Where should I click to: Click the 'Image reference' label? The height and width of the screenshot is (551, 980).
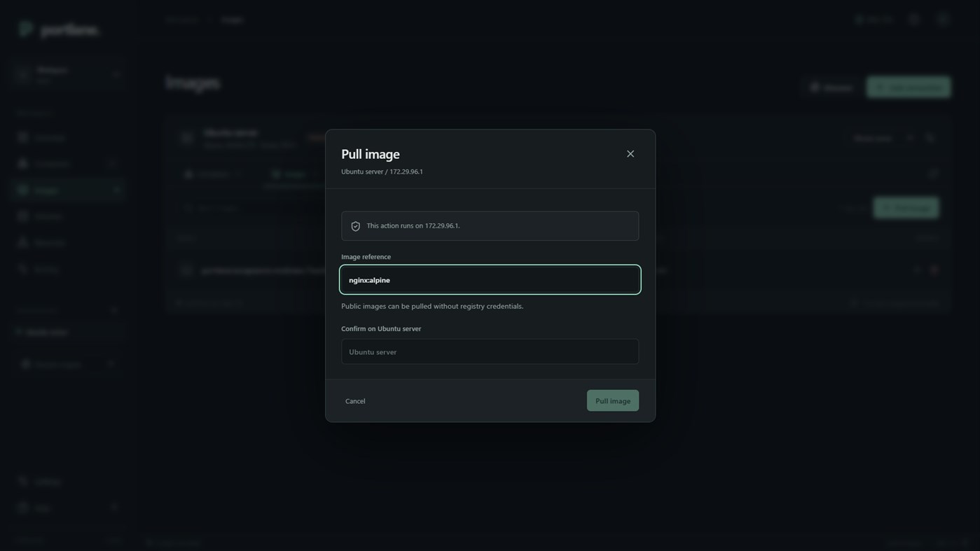[x=366, y=257]
